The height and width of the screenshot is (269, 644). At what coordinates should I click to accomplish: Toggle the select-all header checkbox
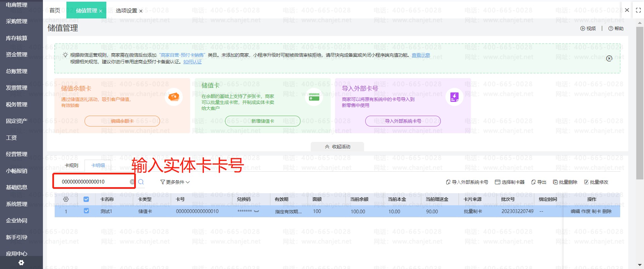tap(86, 199)
